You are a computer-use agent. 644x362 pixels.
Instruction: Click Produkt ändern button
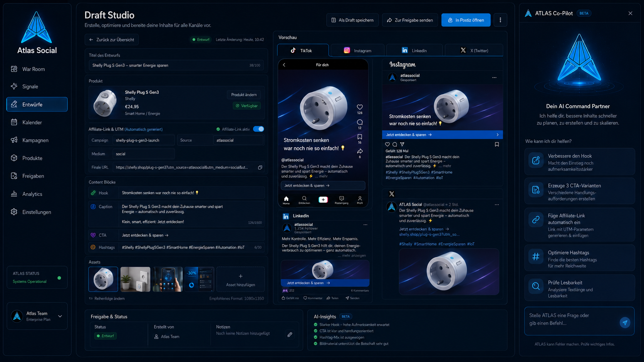tap(244, 95)
